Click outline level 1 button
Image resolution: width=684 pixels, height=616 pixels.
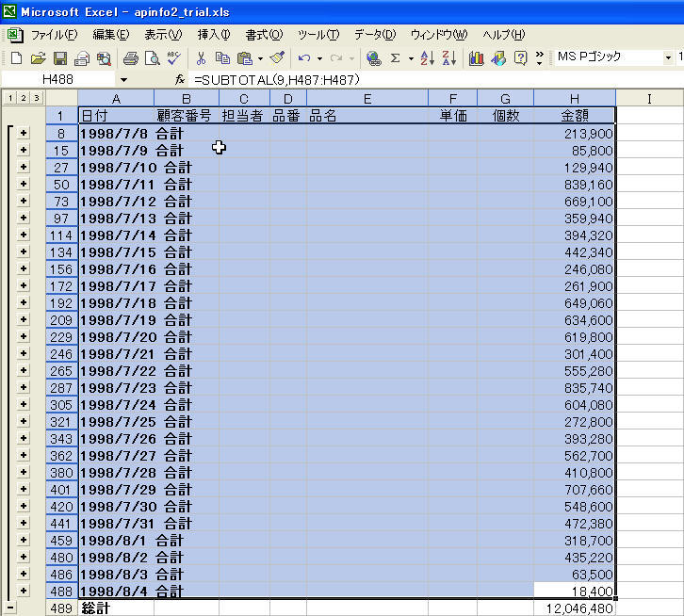pos(9,98)
